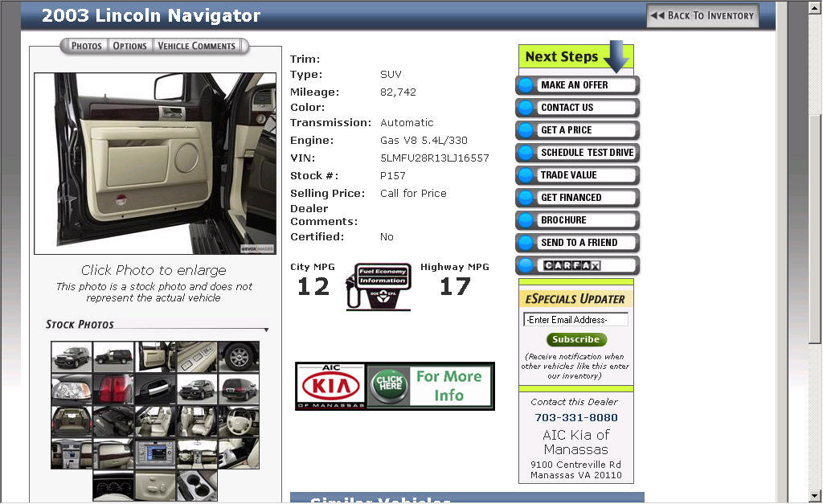Image resolution: width=823 pixels, height=504 pixels.
Task: Click the VIN value 5LMFU28R13LJ16557
Action: (435, 158)
